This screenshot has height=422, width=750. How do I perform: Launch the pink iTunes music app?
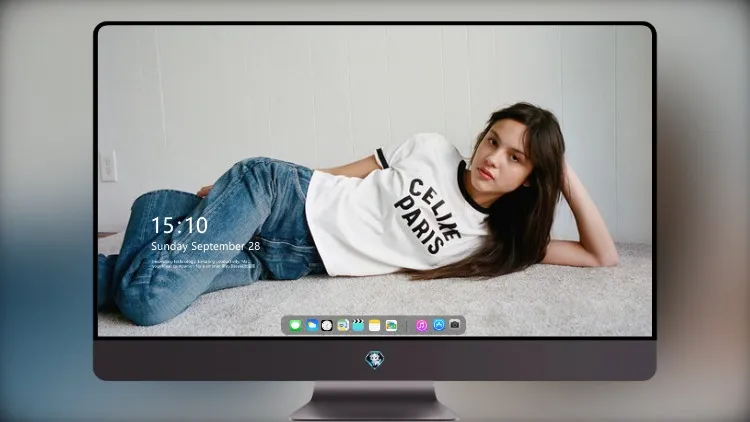coord(421,325)
